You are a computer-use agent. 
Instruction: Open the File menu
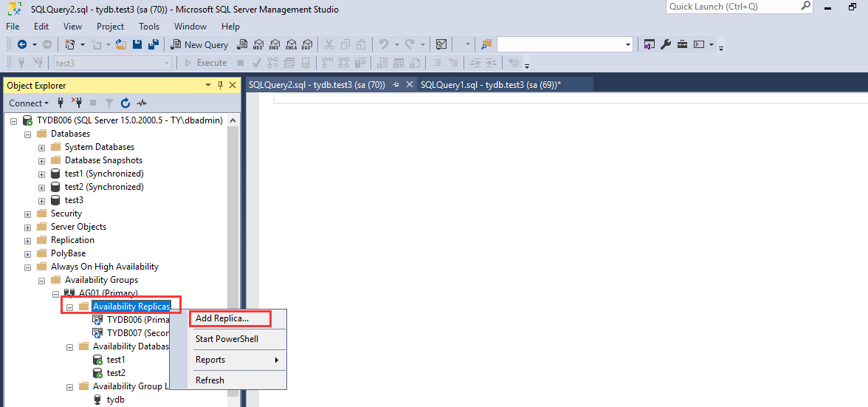13,27
